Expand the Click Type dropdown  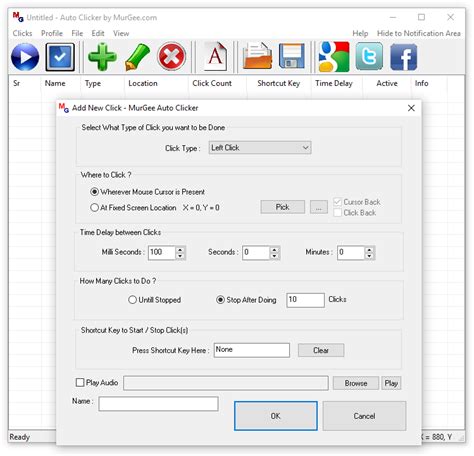tap(260, 148)
